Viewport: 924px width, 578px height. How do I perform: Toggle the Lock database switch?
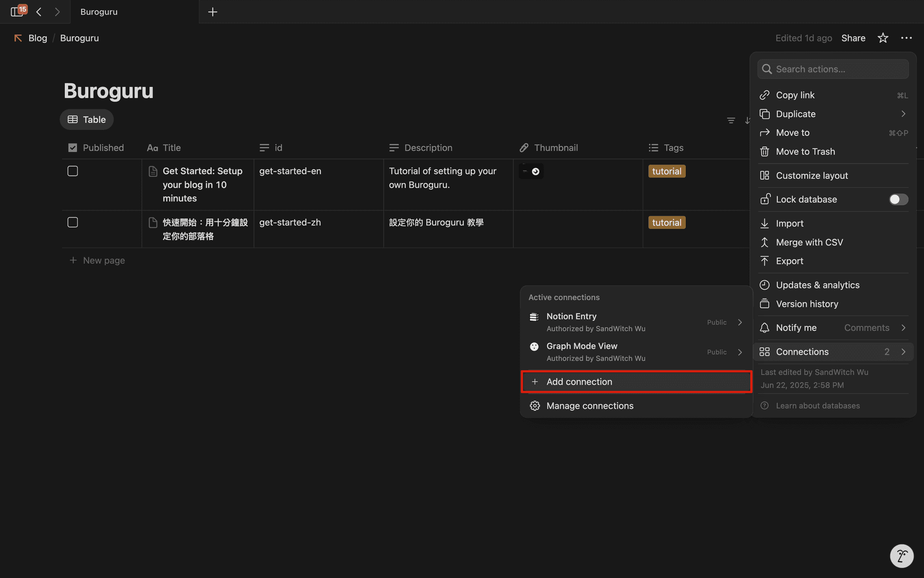(898, 199)
